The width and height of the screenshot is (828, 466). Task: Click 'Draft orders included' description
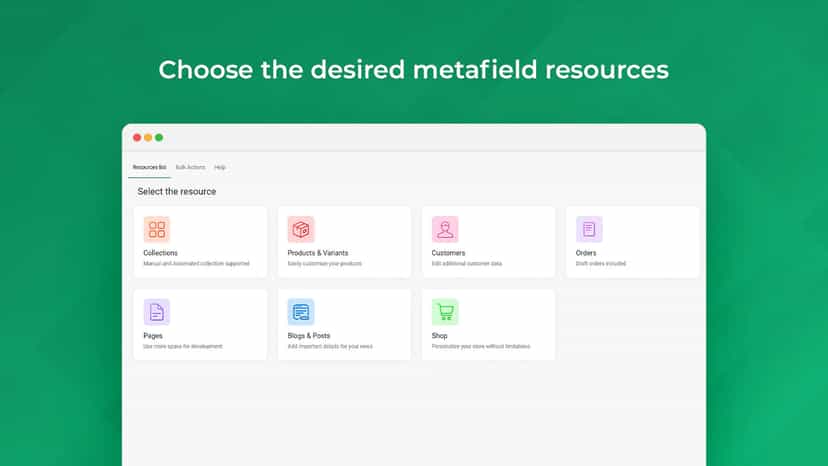[601, 264]
